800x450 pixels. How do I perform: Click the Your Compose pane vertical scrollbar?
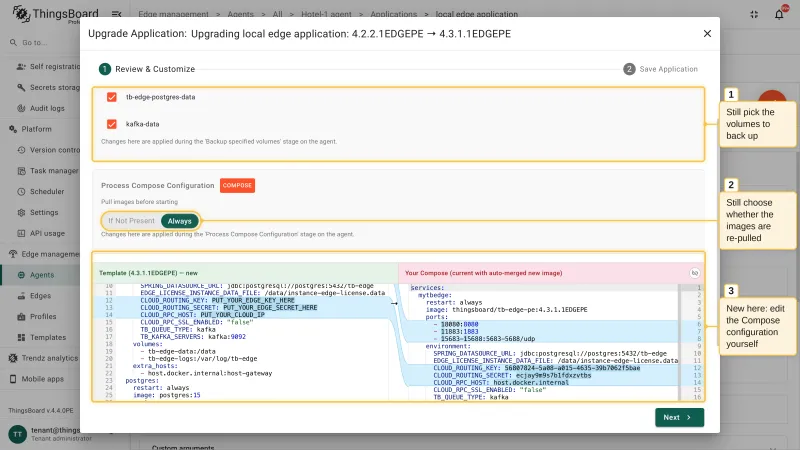(x=682, y=342)
